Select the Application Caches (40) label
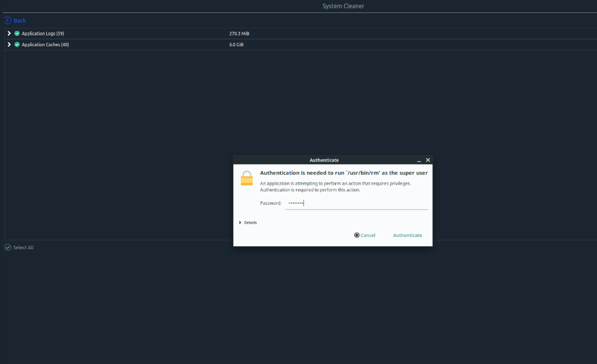This screenshot has width=597, height=364. coord(45,44)
